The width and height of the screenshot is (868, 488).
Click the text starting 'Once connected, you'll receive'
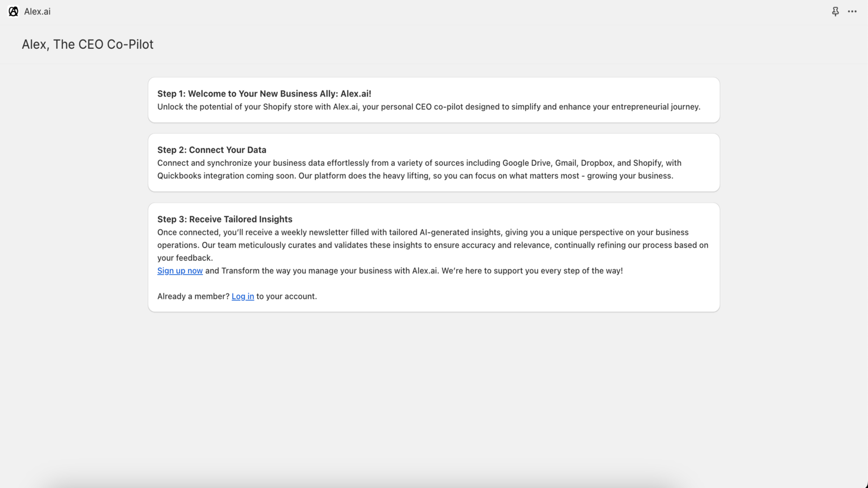pos(433,245)
